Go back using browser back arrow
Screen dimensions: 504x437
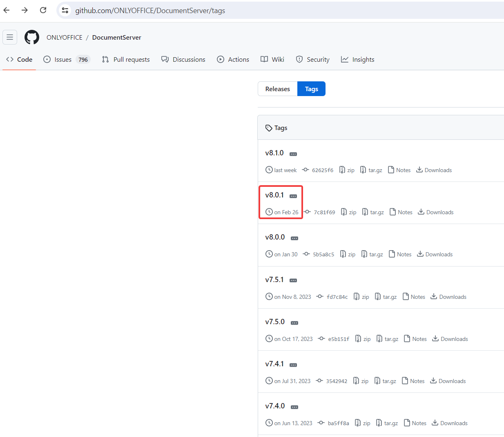[7, 10]
